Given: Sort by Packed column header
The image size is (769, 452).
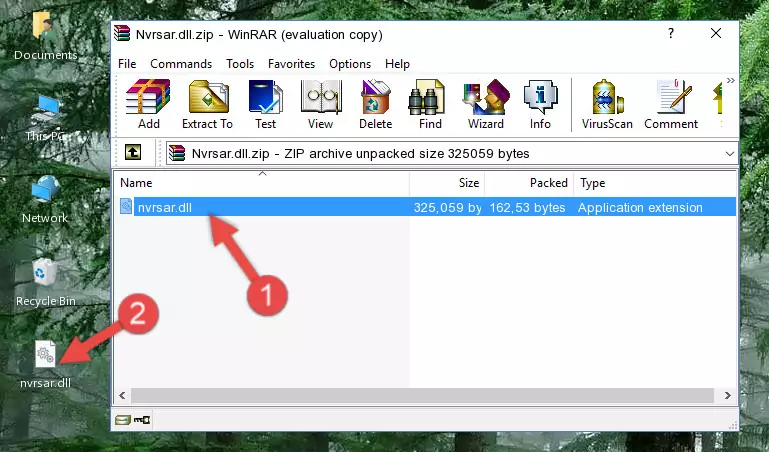Looking at the screenshot, I should click(x=529, y=183).
